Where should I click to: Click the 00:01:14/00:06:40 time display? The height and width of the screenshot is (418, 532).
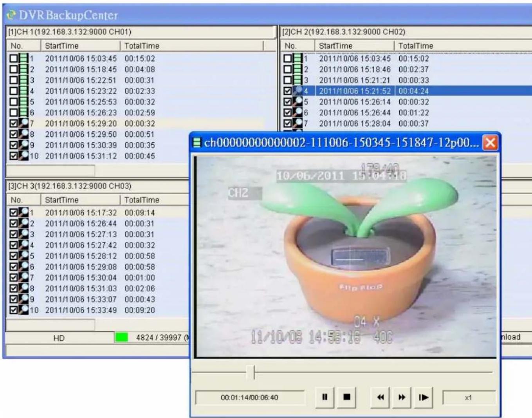pos(249,398)
